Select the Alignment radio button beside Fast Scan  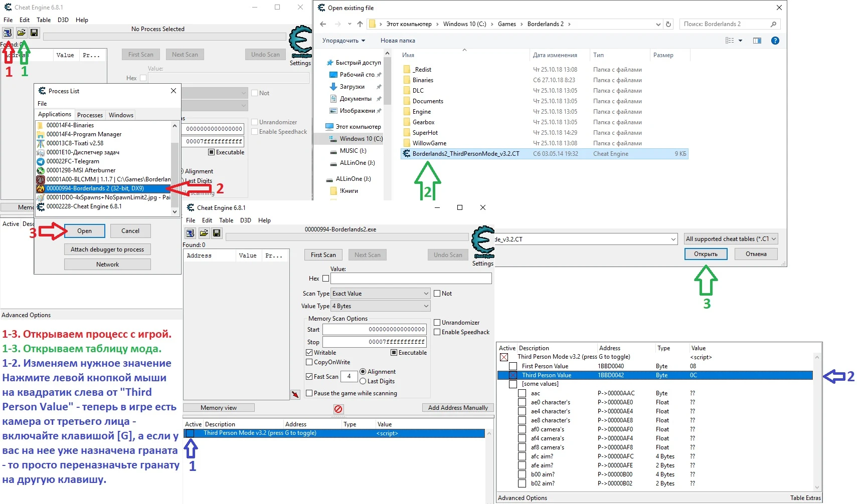[363, 372]
